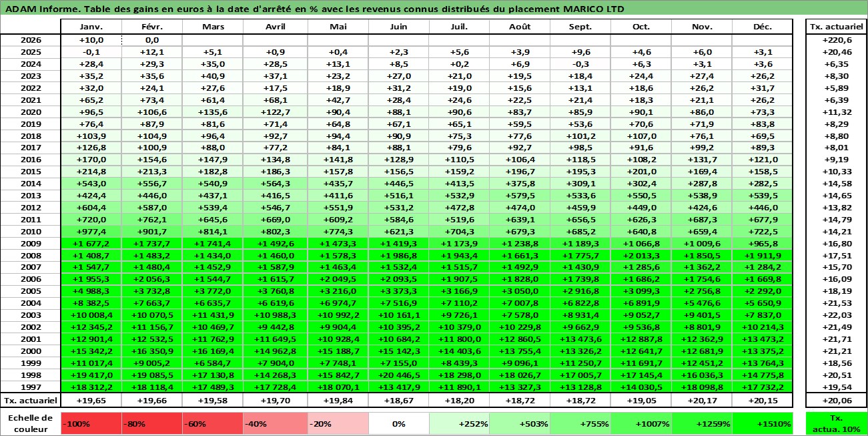The image size is (868, 436).
Task: Click the 'Sept.' column header
Action: 580,27
